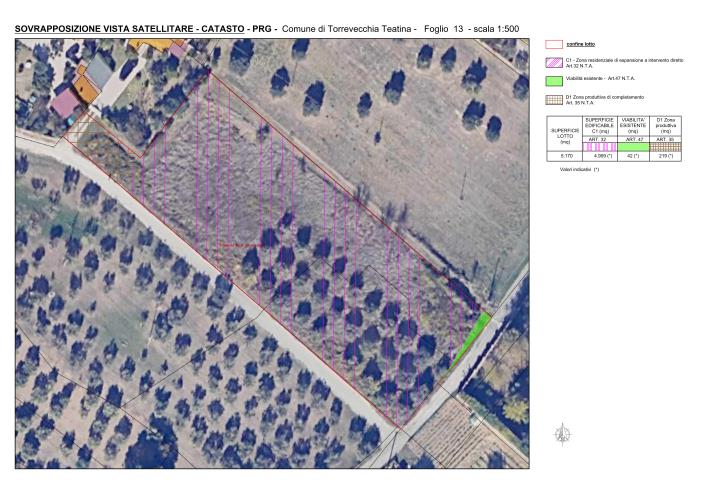Select the 'confine lotto' legend label
This screenshot has width=705, height=498.
(580, 45)
